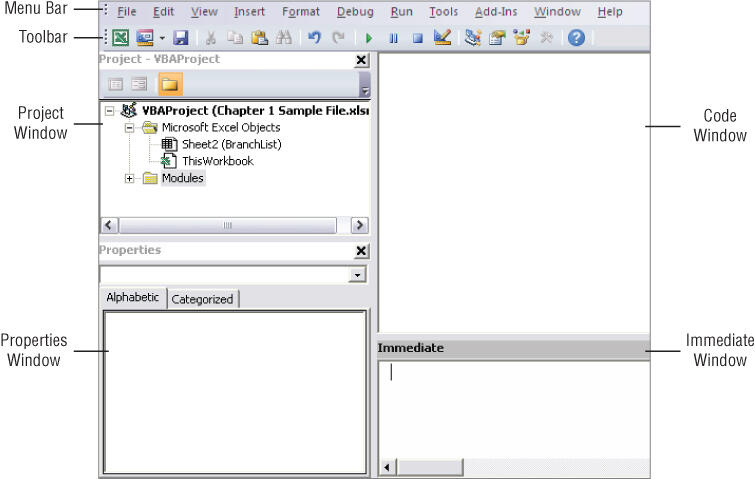Run macro with green play icon
The image size is (755, 479).
[369, 38]
